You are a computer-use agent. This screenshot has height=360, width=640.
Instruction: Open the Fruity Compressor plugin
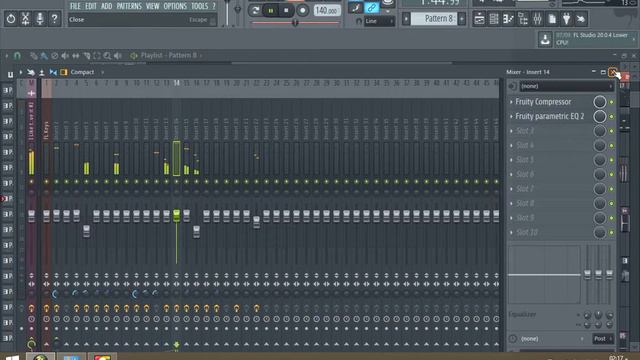tap(543, 102)
